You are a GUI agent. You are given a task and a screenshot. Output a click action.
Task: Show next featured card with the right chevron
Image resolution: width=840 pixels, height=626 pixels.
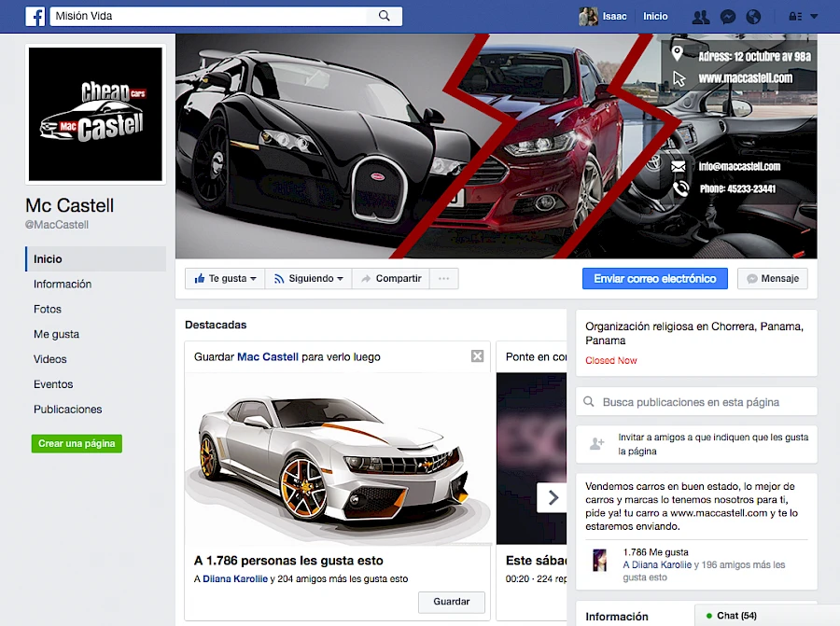click(553, 498)
